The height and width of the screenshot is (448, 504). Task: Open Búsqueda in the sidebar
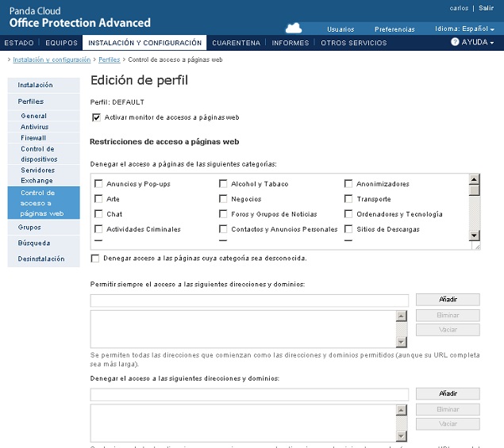click(44, 243)
